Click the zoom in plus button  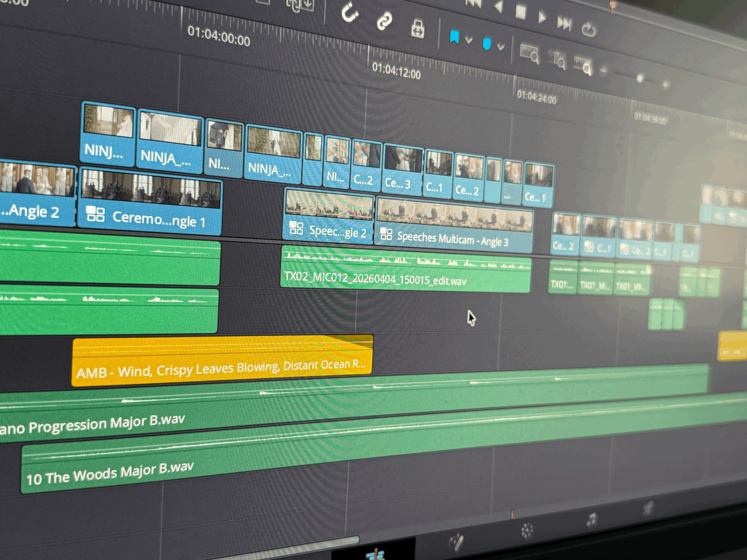click(x=665, y=85)
